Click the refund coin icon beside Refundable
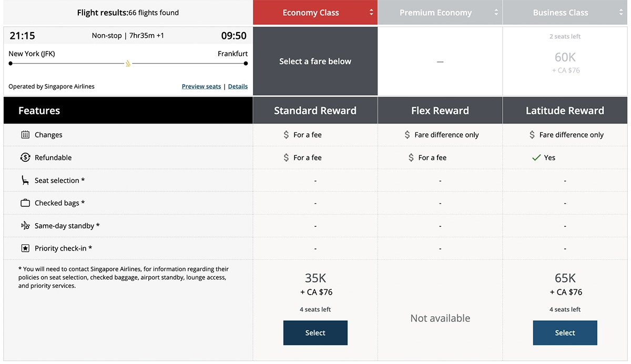The height and width of the screenshot is (364, 631). click(x=25, y=157)
